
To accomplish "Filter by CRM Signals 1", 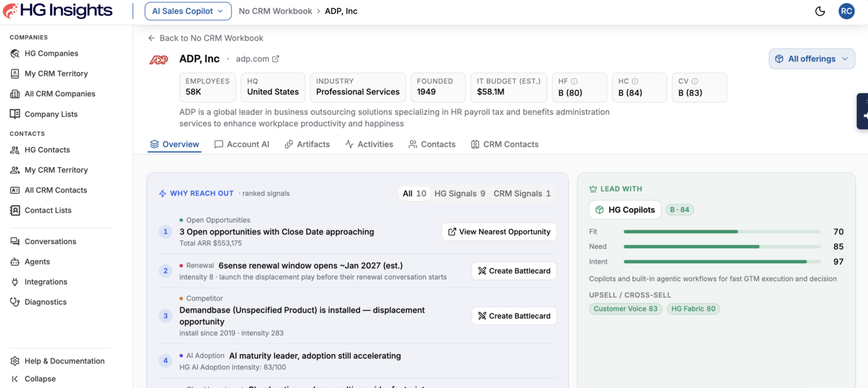I will point(522,193).
